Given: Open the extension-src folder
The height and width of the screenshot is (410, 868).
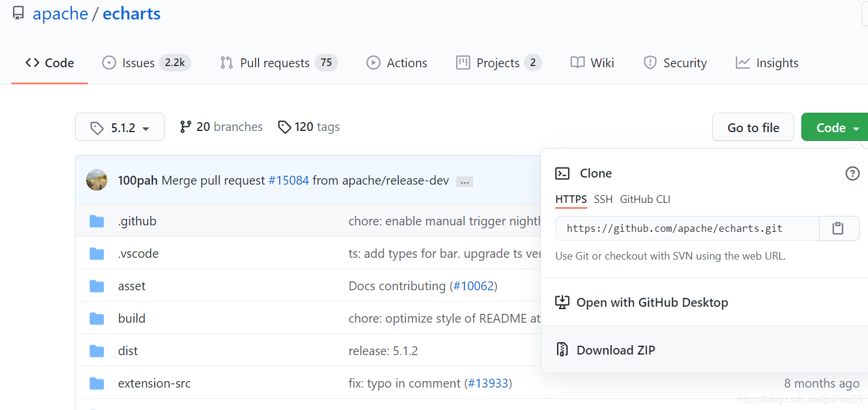Looking at the screenshot, I should coord(154,383).
